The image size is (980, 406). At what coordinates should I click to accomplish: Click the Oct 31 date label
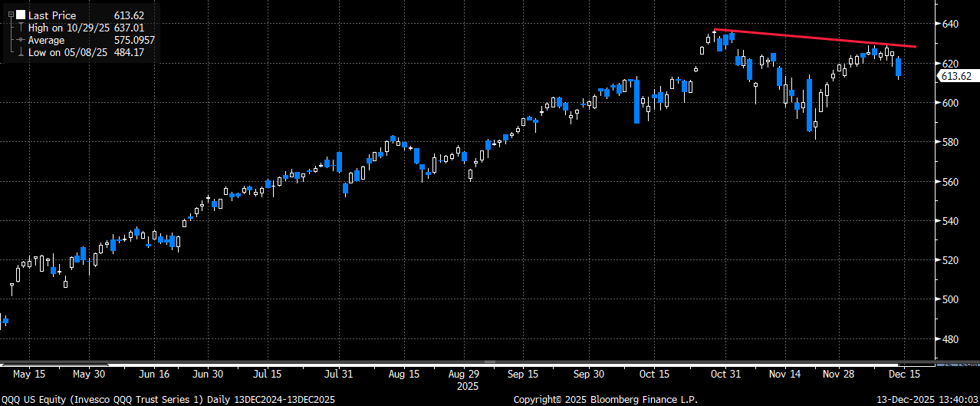[x=725, y=375]
